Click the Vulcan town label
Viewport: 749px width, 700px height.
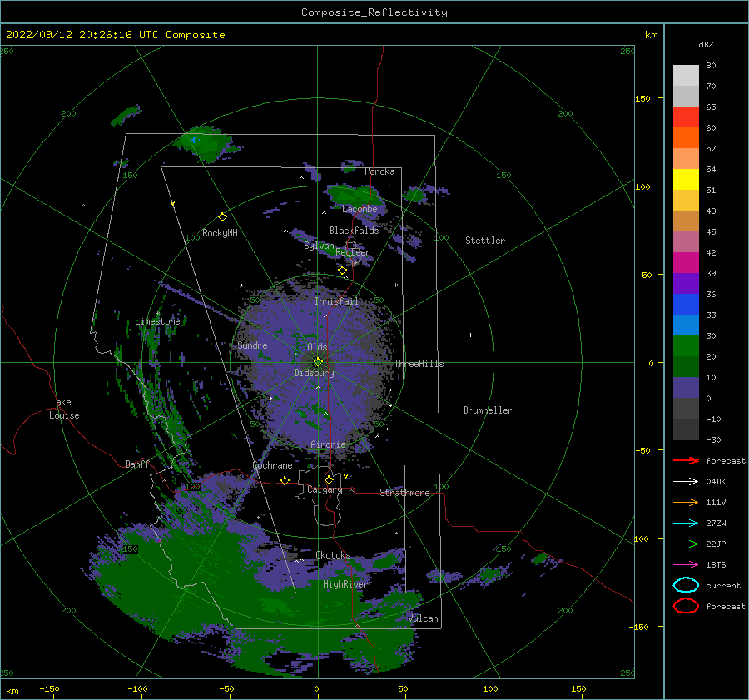(424, 618)
